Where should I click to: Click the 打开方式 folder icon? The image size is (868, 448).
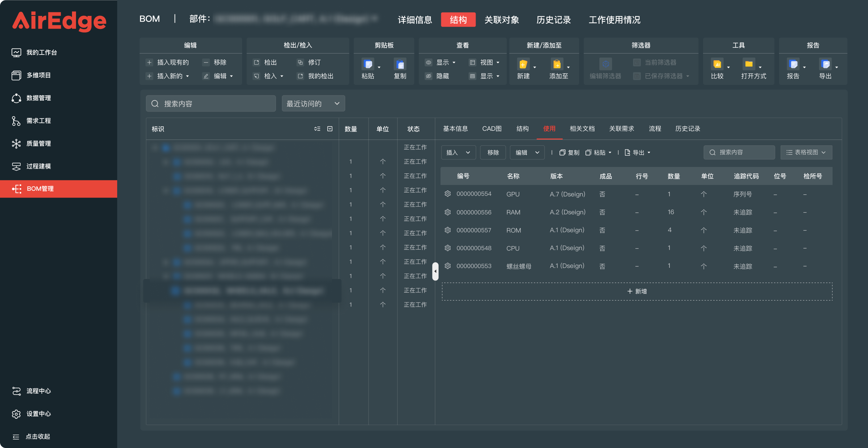[x=749, y=64]
